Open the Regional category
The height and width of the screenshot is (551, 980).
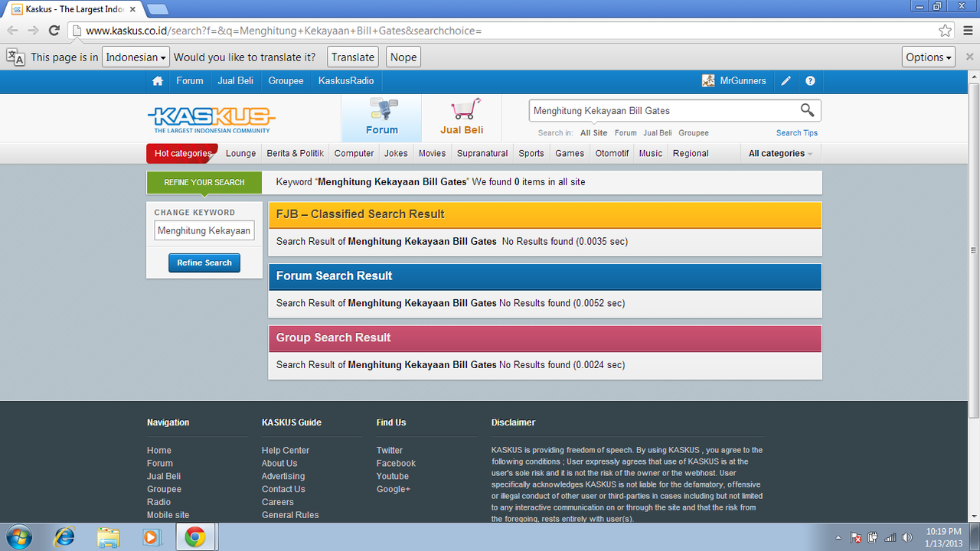(x=691, y=153)
